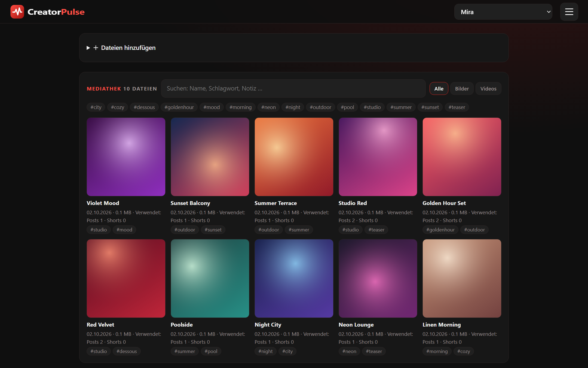
Task: Click the Poolside title text
Action: [x=182, y=325]
